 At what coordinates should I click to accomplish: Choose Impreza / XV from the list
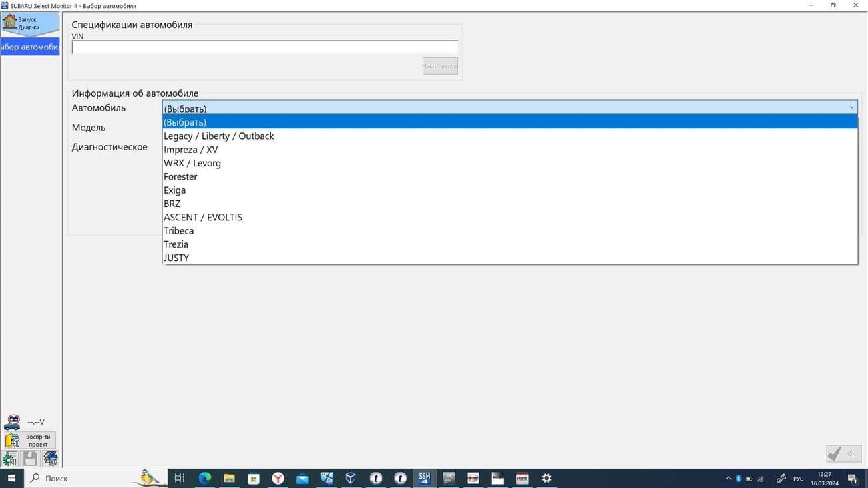510,150
